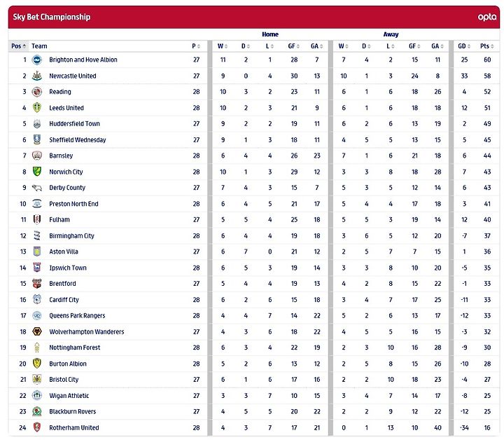Click the Aston Villa club badge
504x440 pixels.
[37, 252]
